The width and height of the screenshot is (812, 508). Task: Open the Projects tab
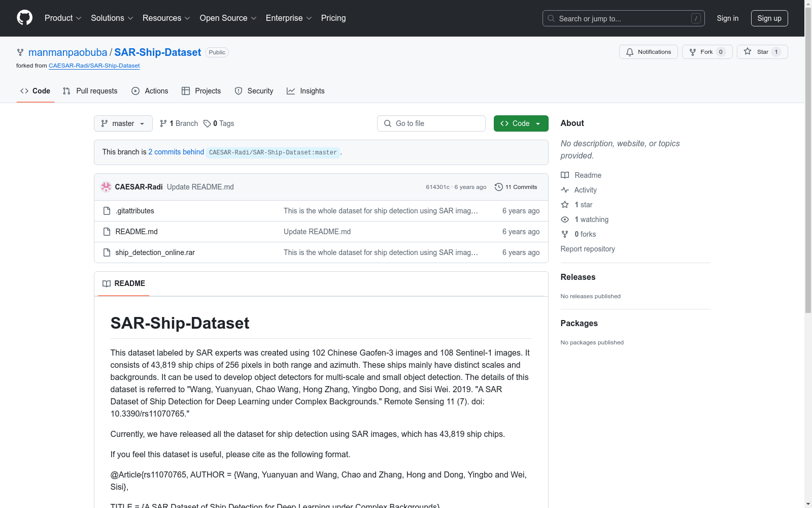[201, 91]
